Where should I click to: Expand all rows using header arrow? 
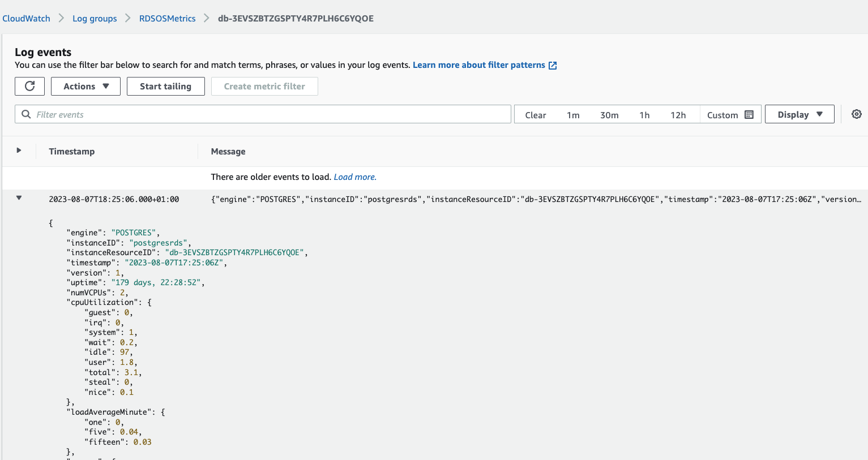point(19,151)
